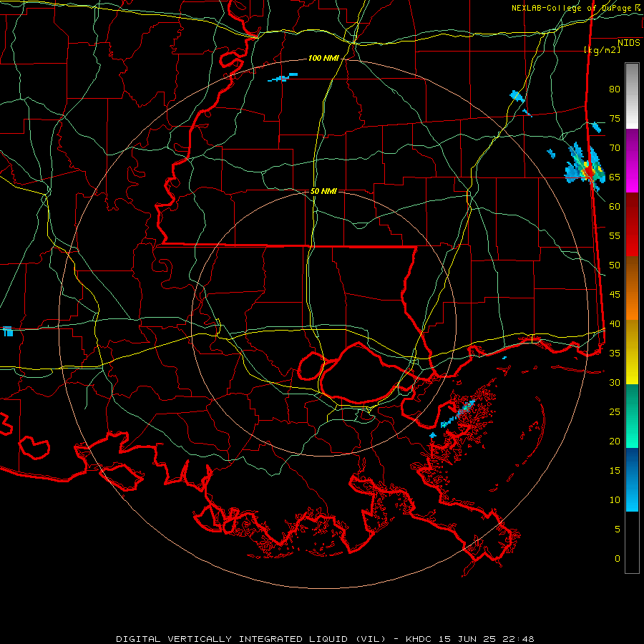This screenshot has height=644, width=644.
Task: Click the 50 scale value
Action: pos(615,265)
